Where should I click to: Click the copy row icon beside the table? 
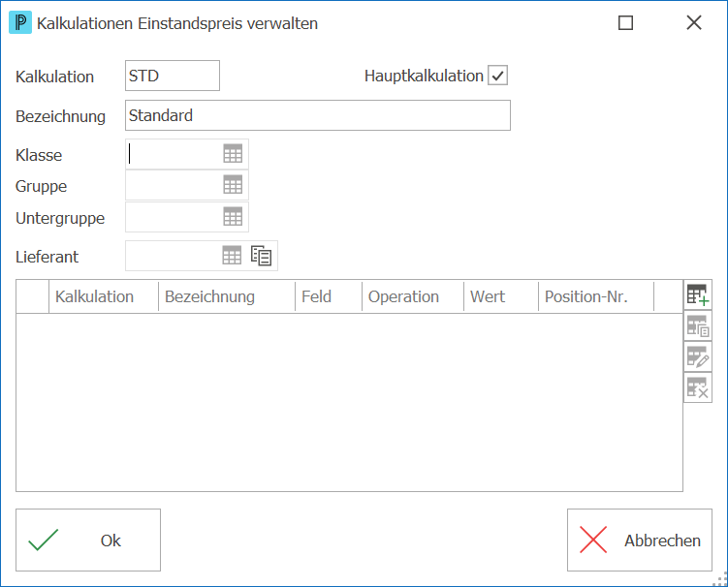[698, 326]
